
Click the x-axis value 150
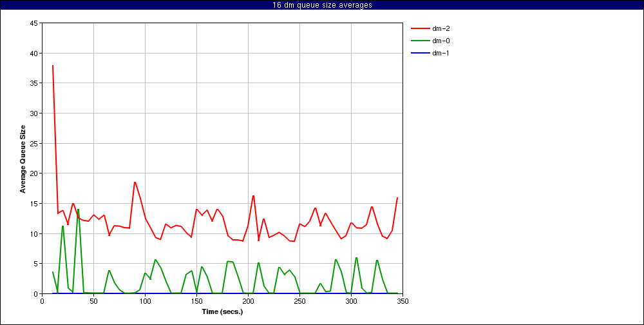point(196,301)
